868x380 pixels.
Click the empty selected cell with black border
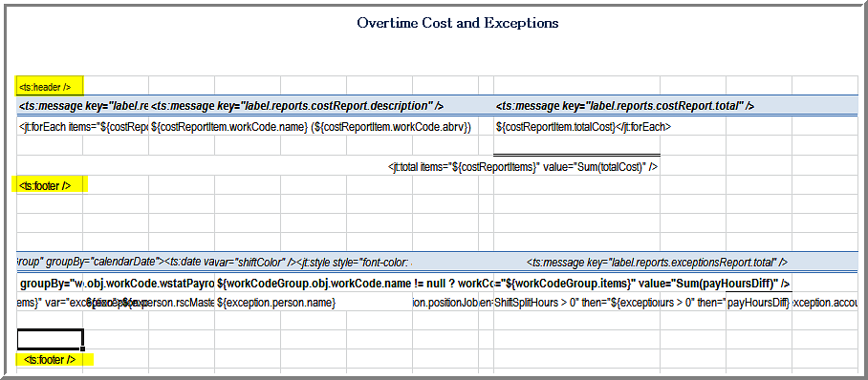51,339
